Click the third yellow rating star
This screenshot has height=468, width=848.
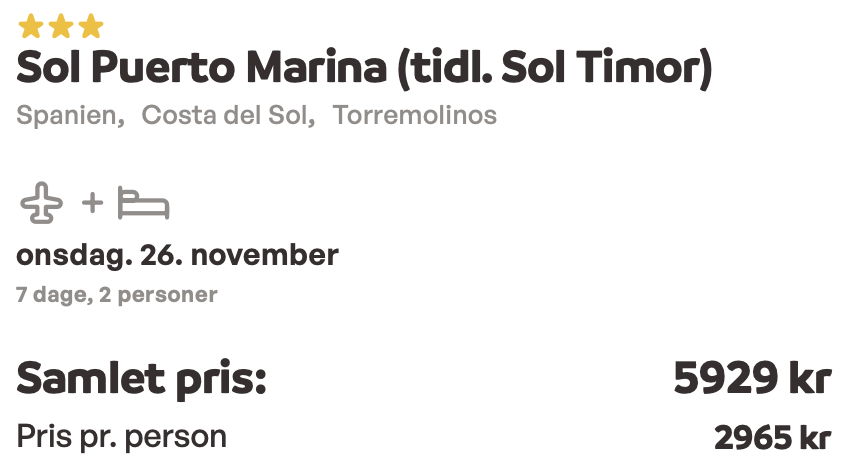click(91, 27)
